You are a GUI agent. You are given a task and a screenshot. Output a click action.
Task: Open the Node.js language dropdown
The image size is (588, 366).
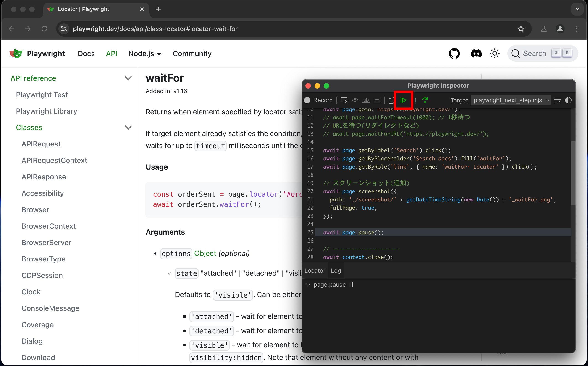pos(145,53)
